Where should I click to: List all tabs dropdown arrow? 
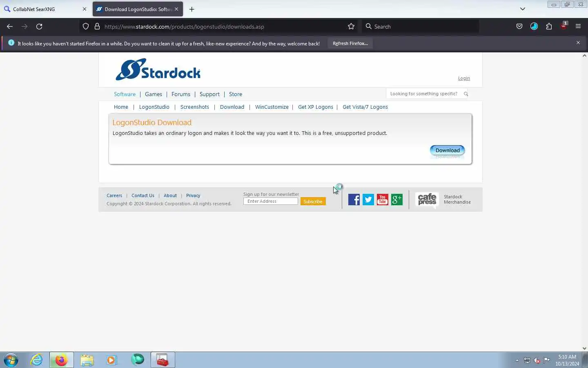(523, 9)
